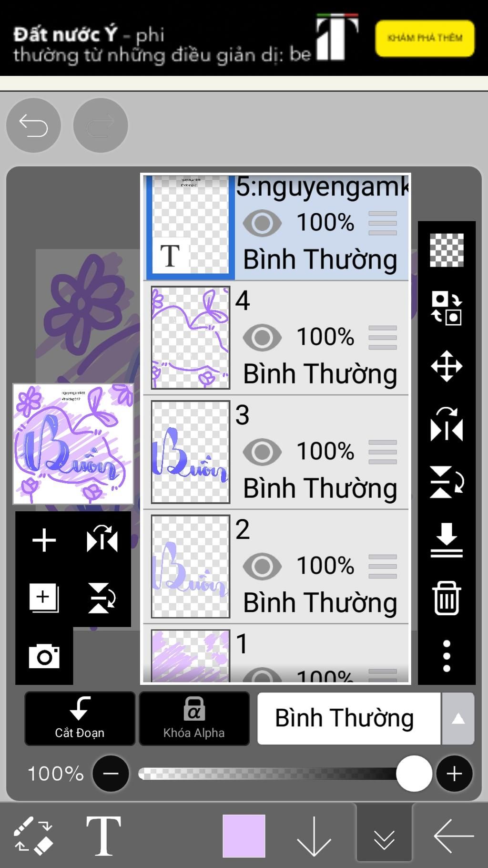Click merge down arrow icon in right sidebar
The height and width of the screenshot is (868, 488).
[447, 540]
